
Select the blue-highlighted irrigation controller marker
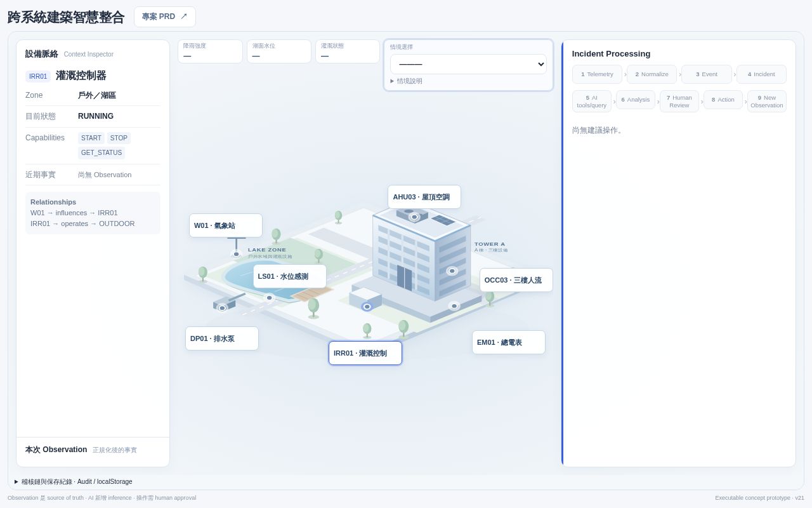click(367, 307)
